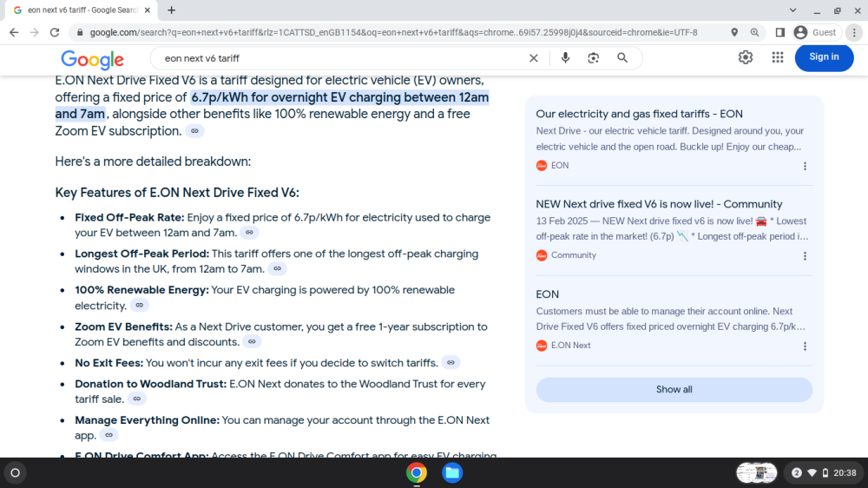This screenshot has width=868, height=488.
Task: Clear the search box text
Action: (x=533, y=58)
